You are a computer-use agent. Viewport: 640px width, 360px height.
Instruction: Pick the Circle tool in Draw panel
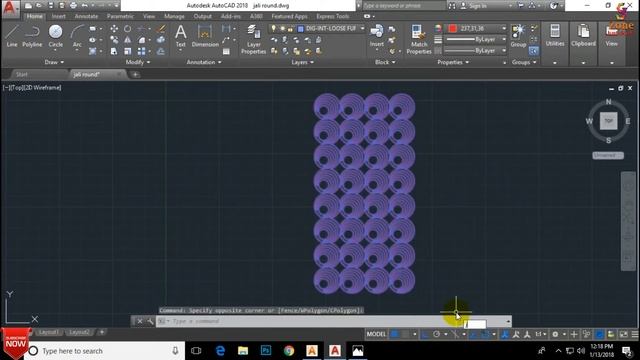(56, 36)
